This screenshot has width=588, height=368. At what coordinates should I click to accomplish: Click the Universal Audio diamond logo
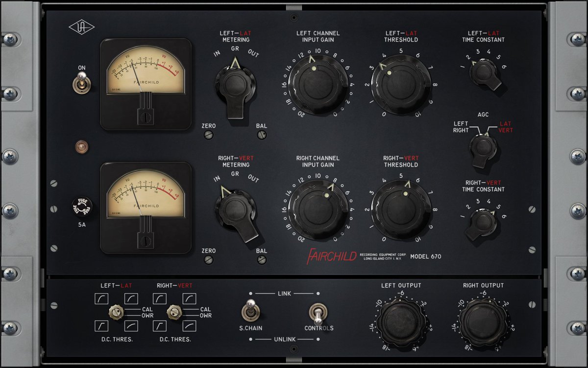(x=82, y=27)
